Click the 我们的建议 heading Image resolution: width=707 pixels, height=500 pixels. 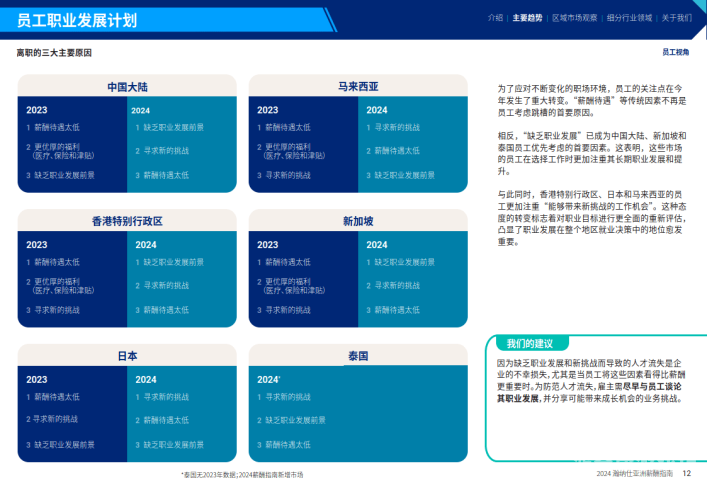tap(529, 344)
